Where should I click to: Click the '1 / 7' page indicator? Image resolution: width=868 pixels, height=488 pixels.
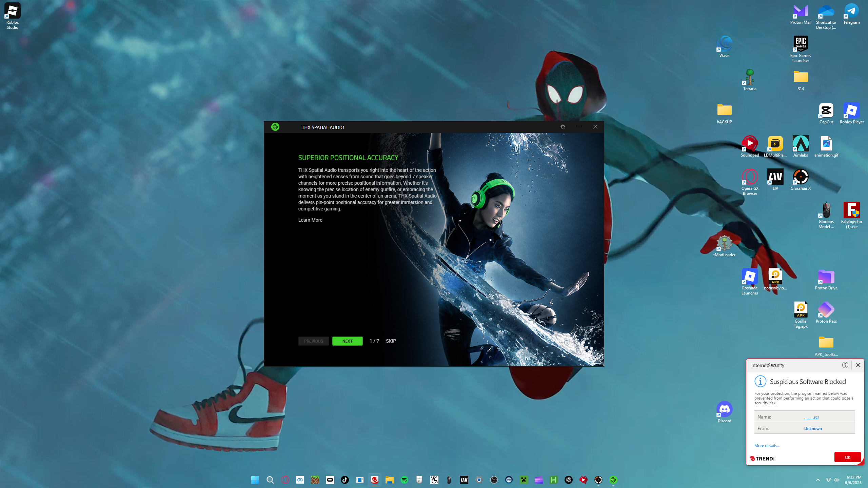coord(374,341)
